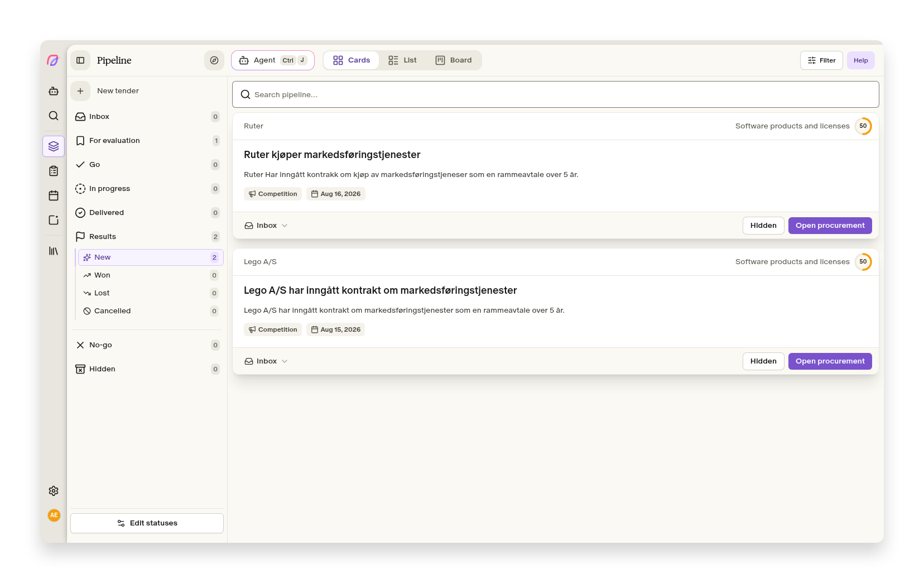This screenshot has width=924, height=583.
Task: Click the Competition tag on Ruter card
Action: [273, 194]
